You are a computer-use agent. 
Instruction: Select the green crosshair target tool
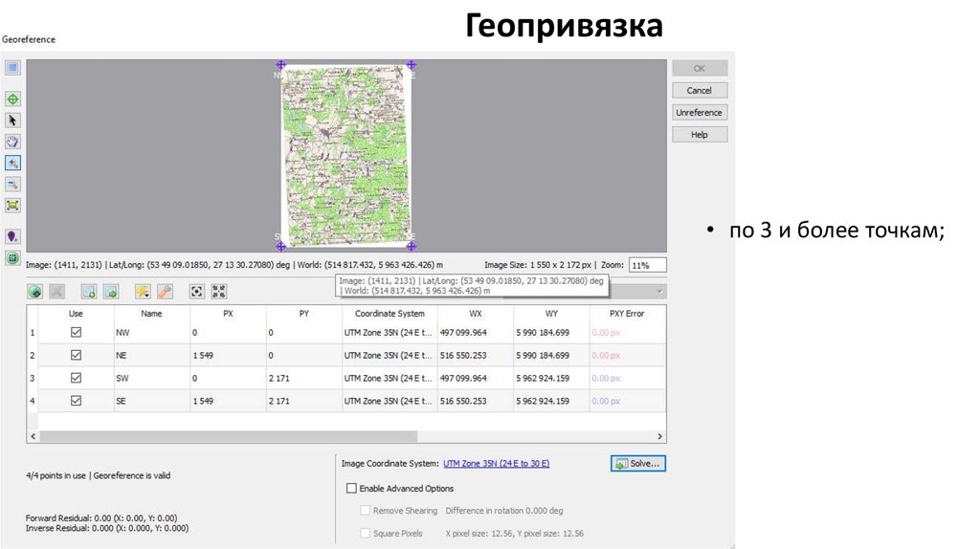pos(12,99)
